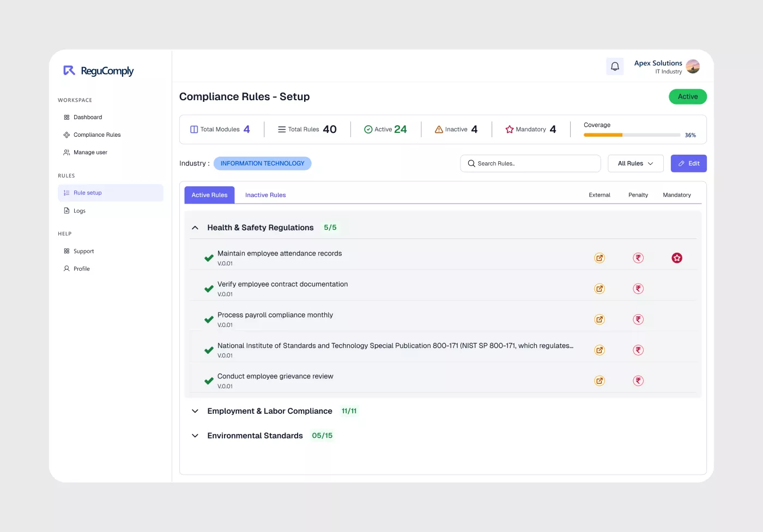The width and height of the screenshot is (763, 532).
Task: Click the pencil icon on Edit button
Action: click(681, 163)
